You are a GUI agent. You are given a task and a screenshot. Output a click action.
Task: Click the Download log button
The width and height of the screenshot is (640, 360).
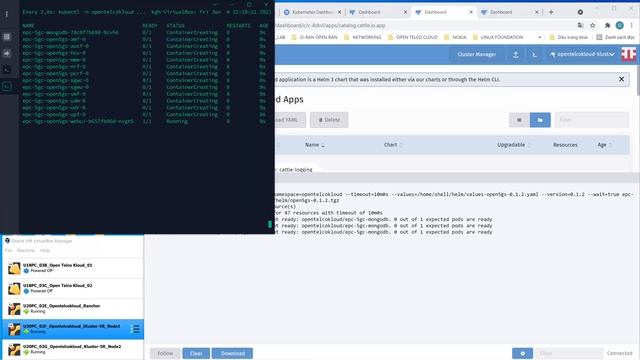232,353
